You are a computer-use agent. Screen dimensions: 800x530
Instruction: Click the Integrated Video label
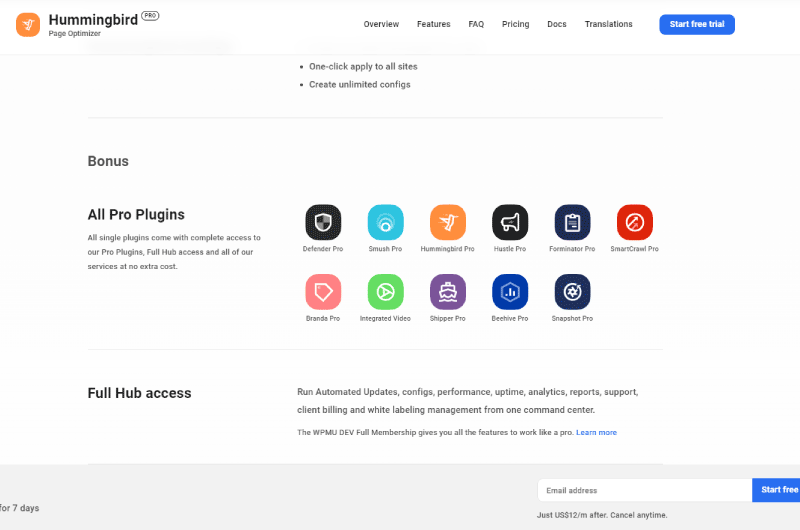(x=385, y=318)
